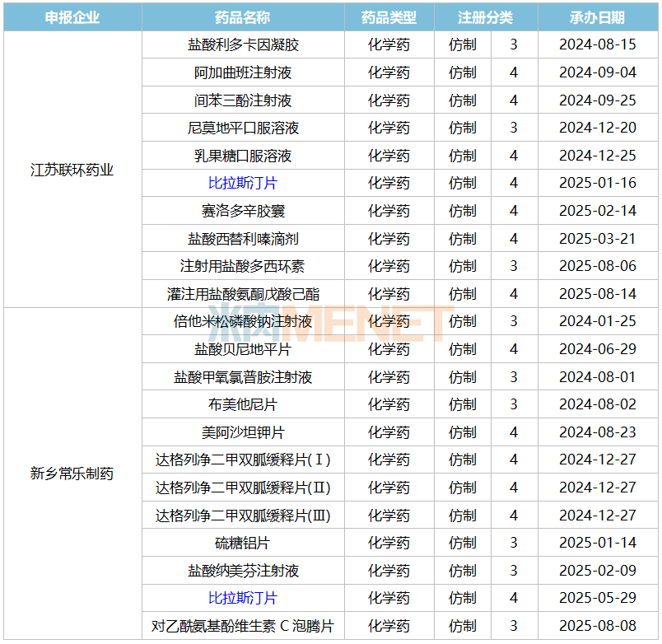Viewport: 662px width, 644px height.
Task: Click drug name 盐酸西替利嗪滴剂
Action: click(243, 239)
